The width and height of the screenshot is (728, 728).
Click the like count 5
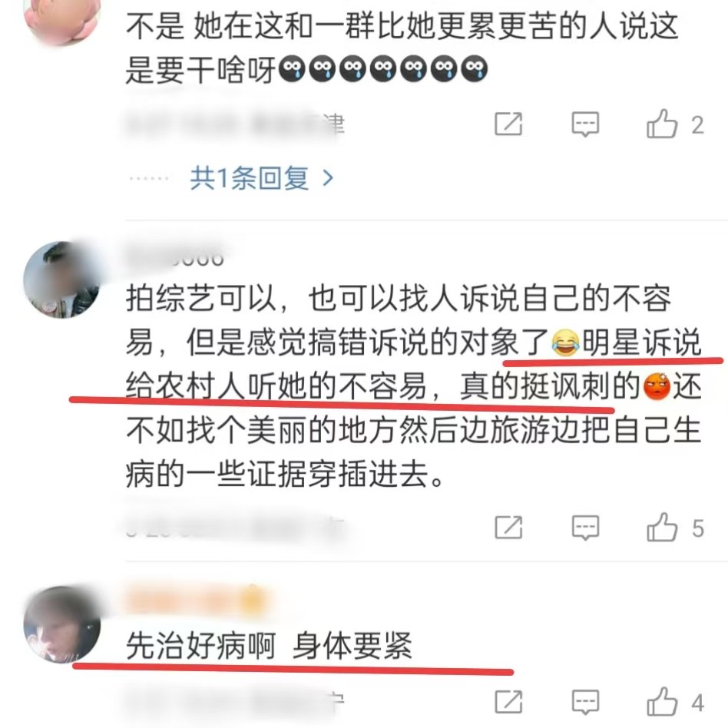pos(698,528)
